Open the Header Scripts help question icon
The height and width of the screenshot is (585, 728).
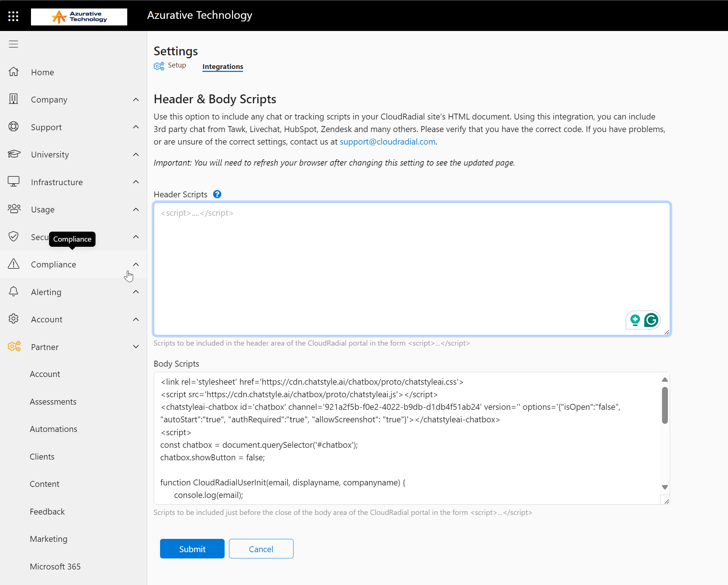217,194
